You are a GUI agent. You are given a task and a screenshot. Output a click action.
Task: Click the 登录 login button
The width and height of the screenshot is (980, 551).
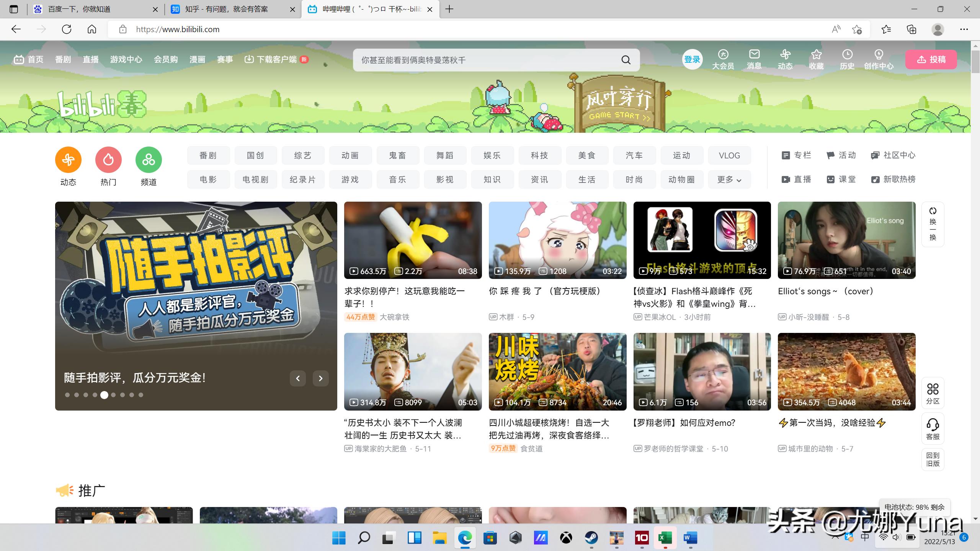tap(692, 59)
